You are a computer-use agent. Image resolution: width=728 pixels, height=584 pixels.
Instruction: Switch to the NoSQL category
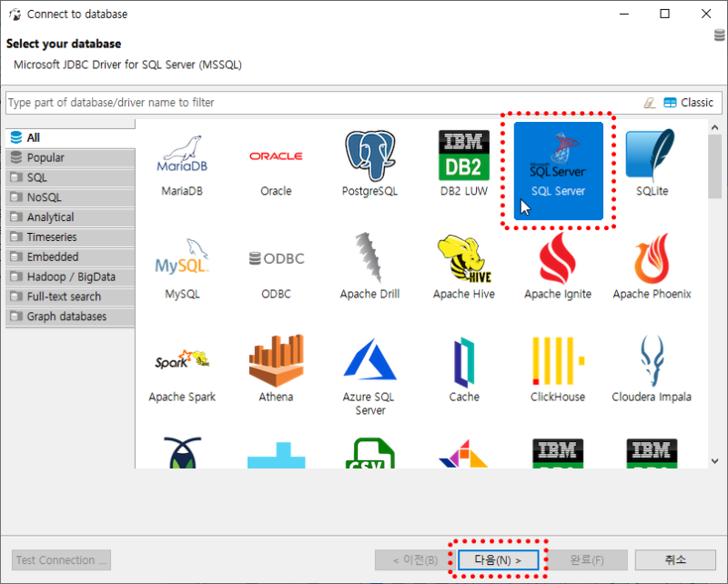[x=70, y=197]
